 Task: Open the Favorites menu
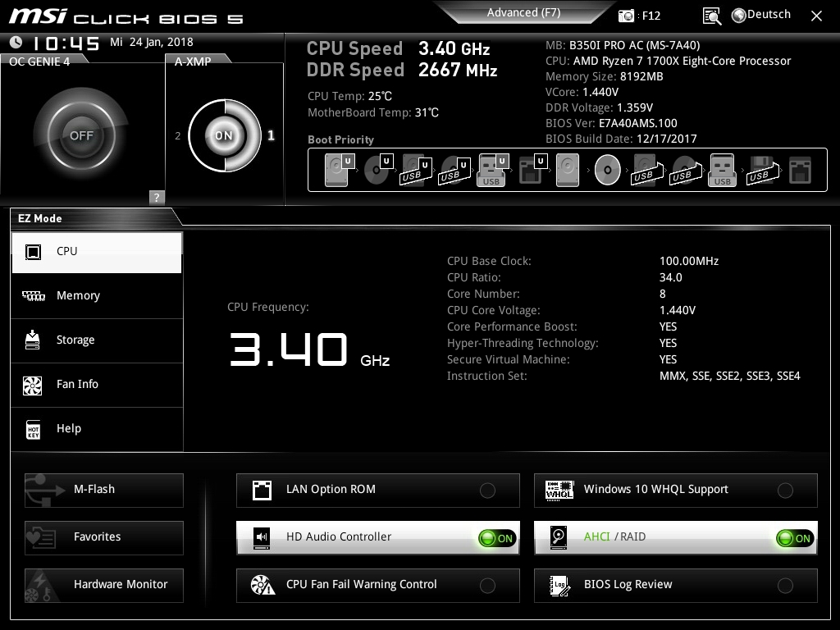tap(104, 537)
